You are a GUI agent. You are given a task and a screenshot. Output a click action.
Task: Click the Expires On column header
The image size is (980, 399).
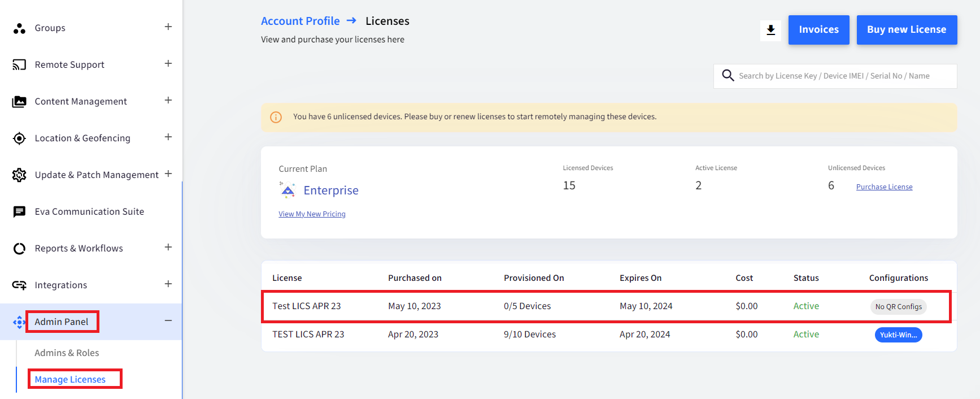[x=641, y=278]
